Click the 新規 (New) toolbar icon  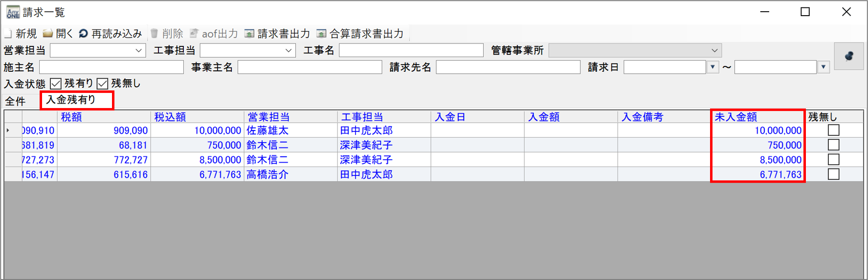click(x=8, y=34)
